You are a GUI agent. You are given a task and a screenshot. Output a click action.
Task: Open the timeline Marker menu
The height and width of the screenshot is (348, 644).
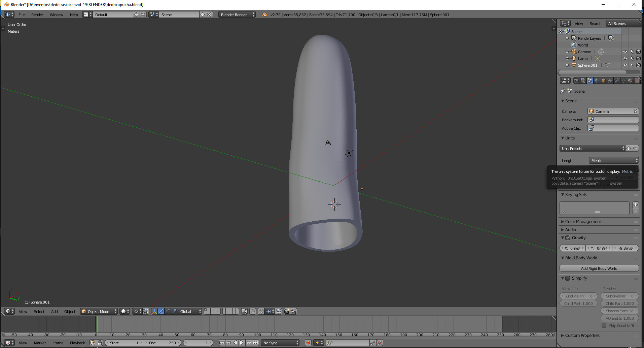click(40, 343)
